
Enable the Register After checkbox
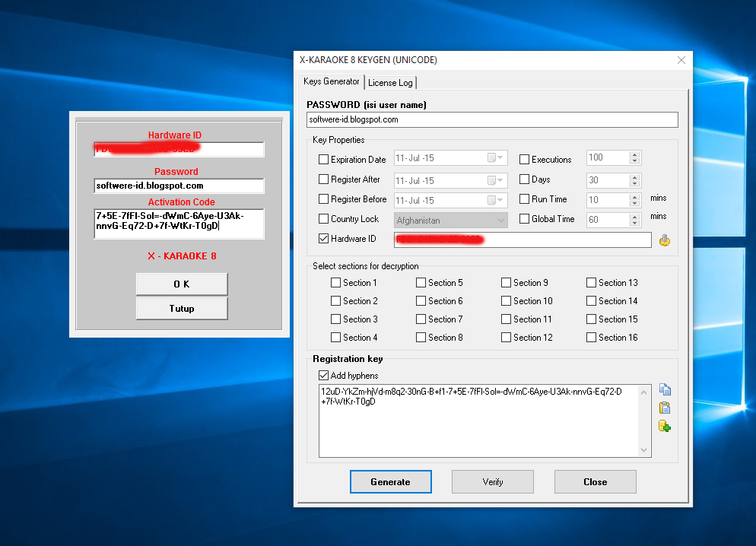click(323, 179)
